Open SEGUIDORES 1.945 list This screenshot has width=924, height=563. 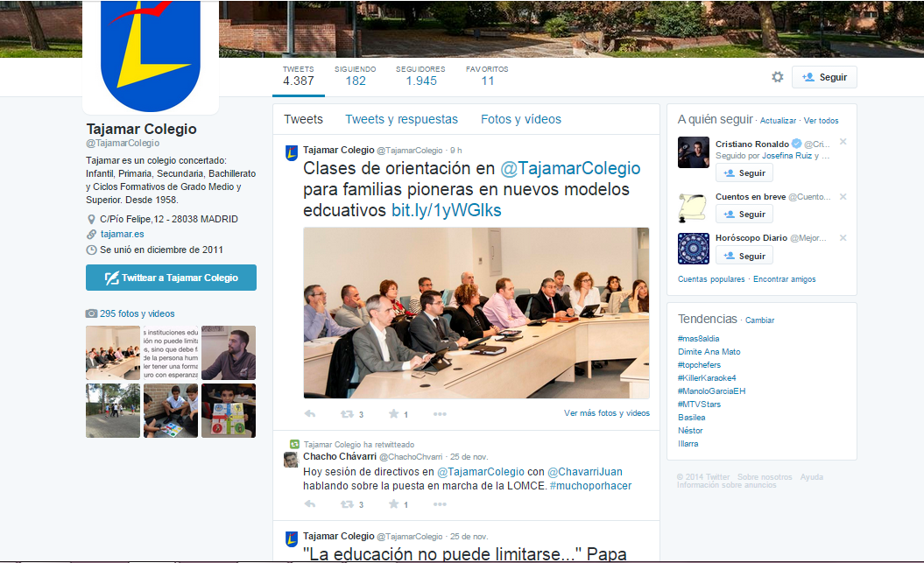[420, 76]
